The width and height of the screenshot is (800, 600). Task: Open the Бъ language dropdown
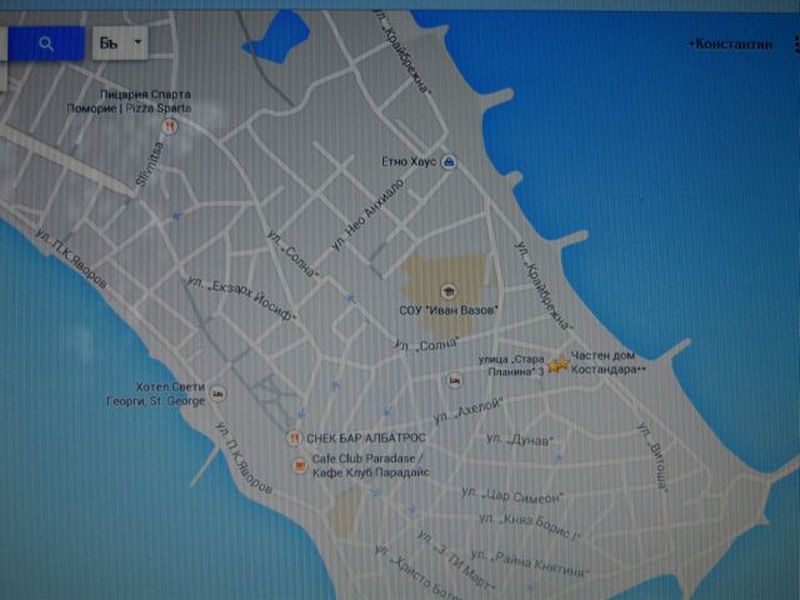point(120,43)
